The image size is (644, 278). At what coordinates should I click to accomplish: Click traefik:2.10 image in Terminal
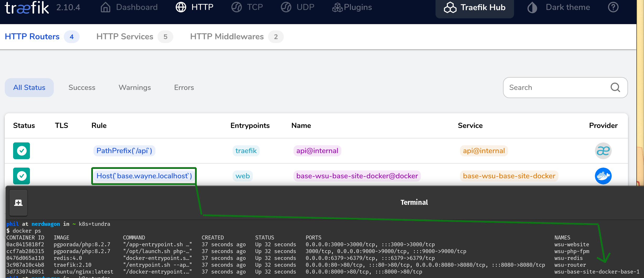[72, 265]
